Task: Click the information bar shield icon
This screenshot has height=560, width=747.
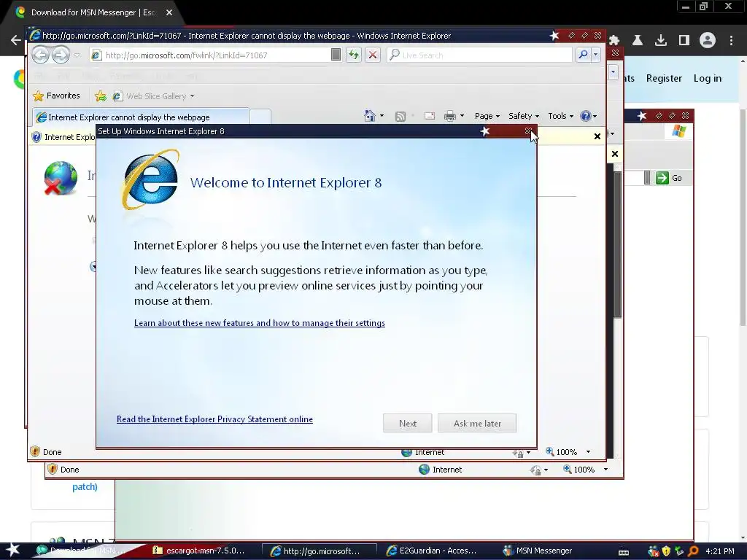Action: 36,137
